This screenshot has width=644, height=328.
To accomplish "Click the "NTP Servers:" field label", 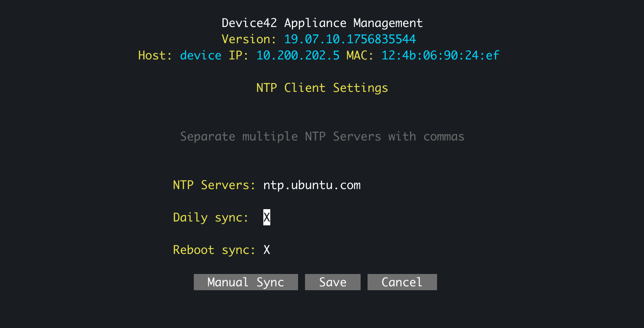I will (x=214, y=185).
